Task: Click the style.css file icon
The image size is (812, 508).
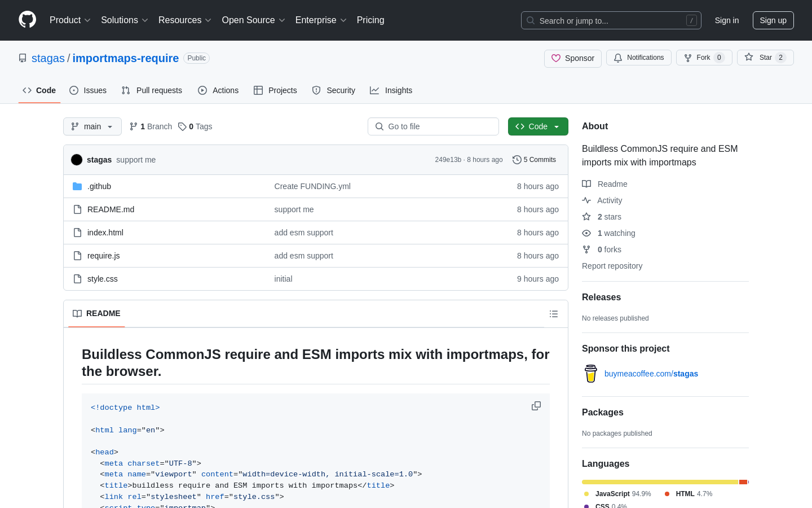Action: click(x=77, y=279)
